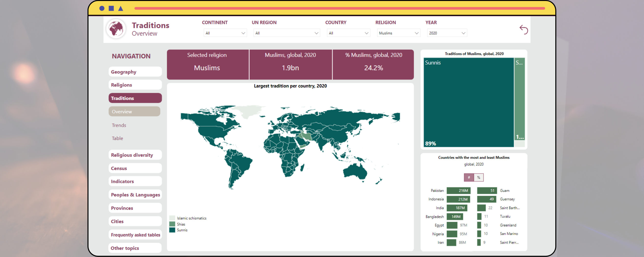Open the Country filter dropdown
Viewport: 644px width, 257px height.
tap(348, 33)
